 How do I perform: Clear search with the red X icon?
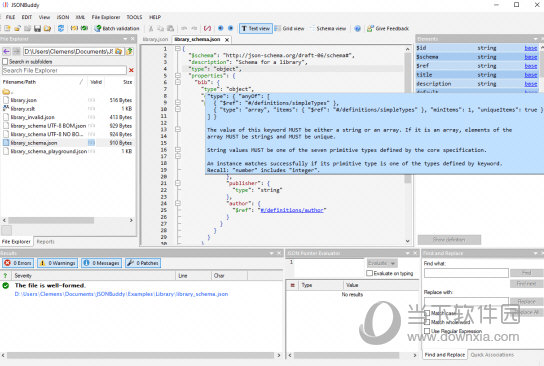click(x=131, y=70)
